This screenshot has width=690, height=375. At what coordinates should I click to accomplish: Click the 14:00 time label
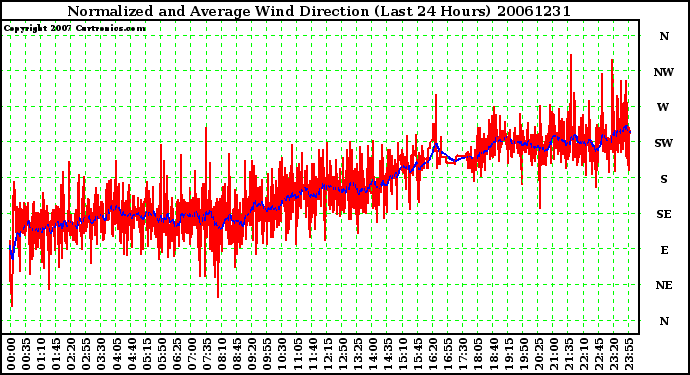pos(372,354)
